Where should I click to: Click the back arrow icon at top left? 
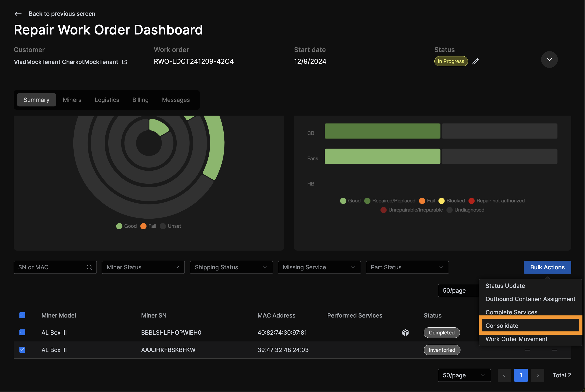tap(18, 14)
